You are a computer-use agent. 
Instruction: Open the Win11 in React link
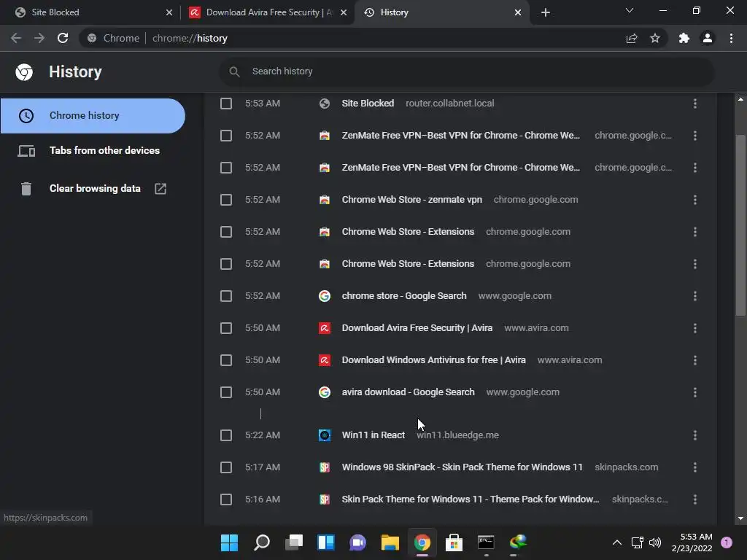(x=373, y=435)
